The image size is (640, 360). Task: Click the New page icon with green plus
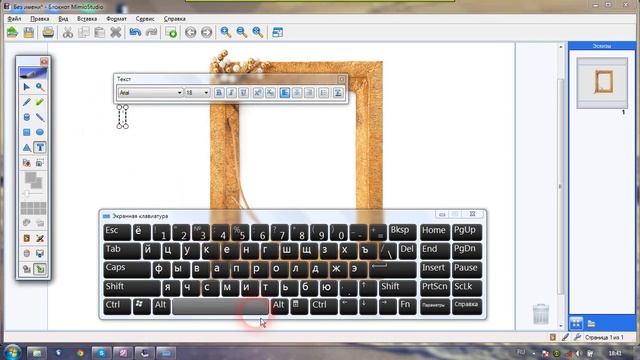pyautogui.click(x=171, y=32)
